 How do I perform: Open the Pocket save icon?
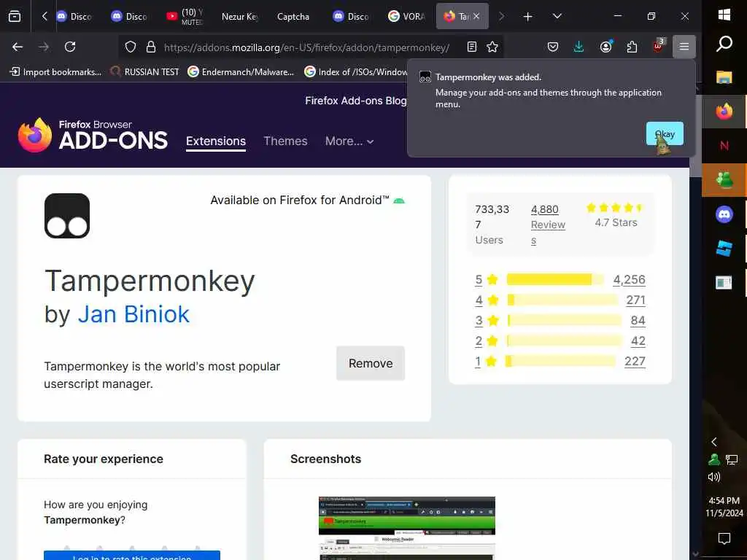pos(553,47)
